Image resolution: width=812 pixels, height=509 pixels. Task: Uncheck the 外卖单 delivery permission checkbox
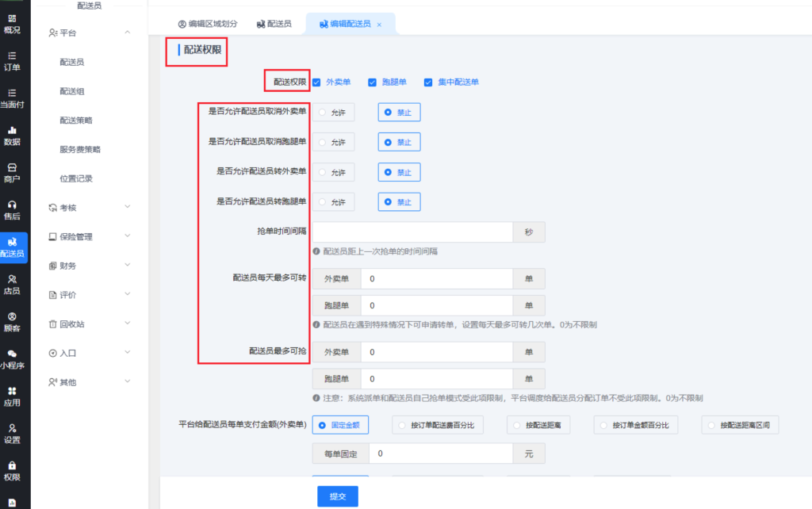pyautogui.click(x=316, y=82)
